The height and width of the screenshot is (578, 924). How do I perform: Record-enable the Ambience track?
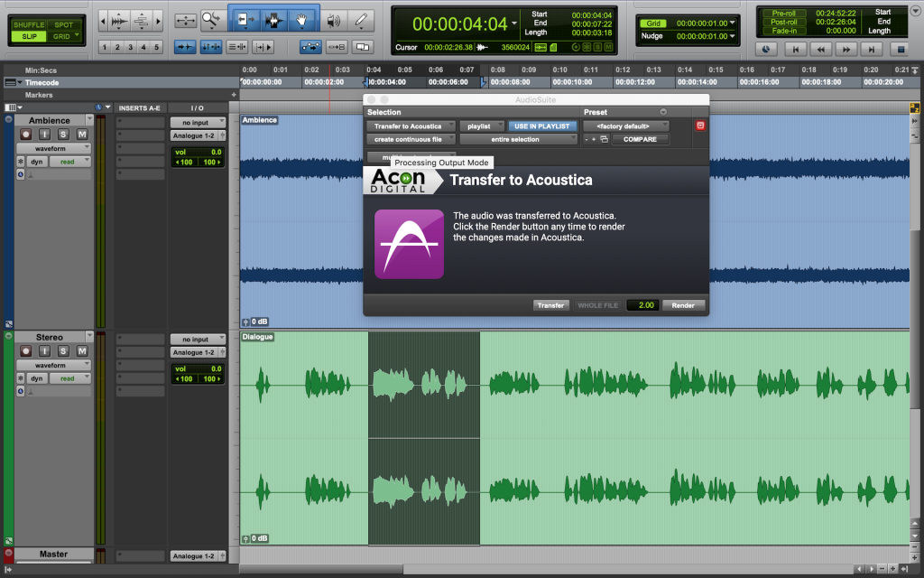24,135
